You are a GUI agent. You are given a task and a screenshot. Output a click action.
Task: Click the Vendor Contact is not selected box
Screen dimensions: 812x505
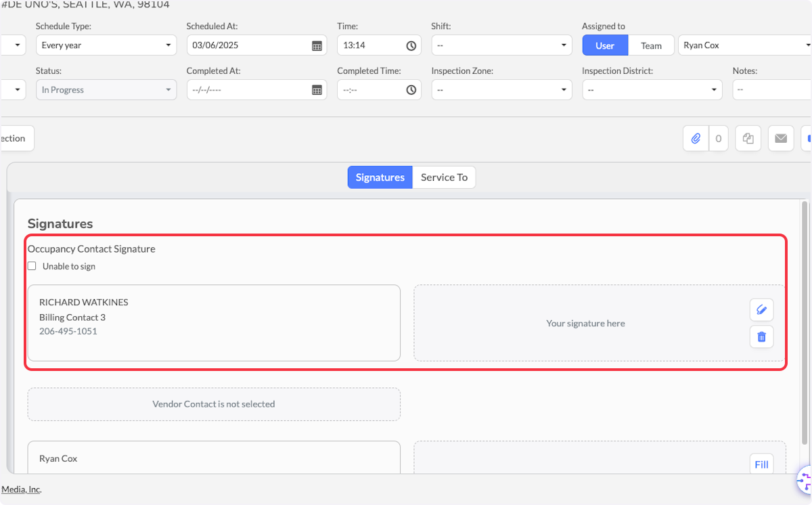tap(214, 404)
